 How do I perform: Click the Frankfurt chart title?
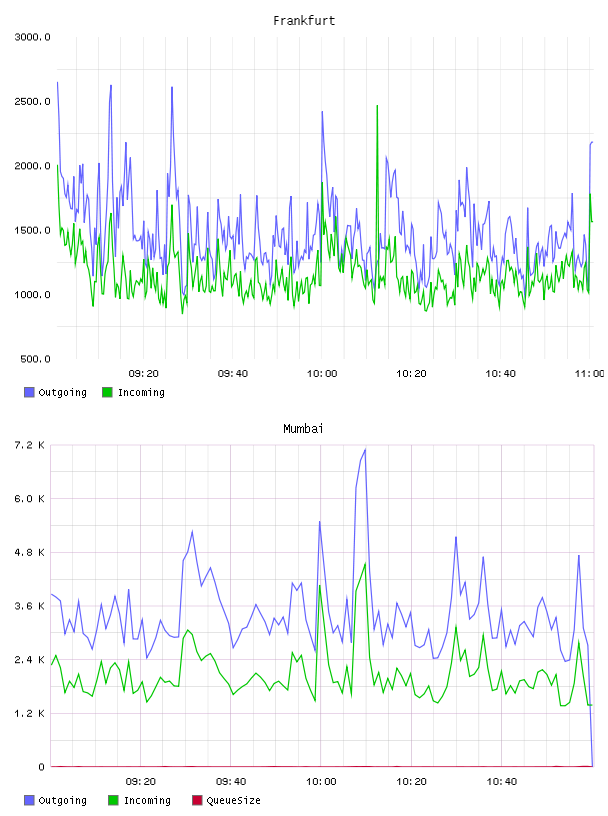pos(304,21)
